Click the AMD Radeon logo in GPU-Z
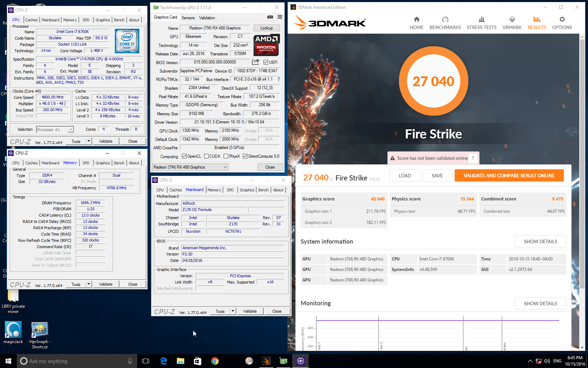The height and width of the screenshot is (368, 588). tap(266, 45)
